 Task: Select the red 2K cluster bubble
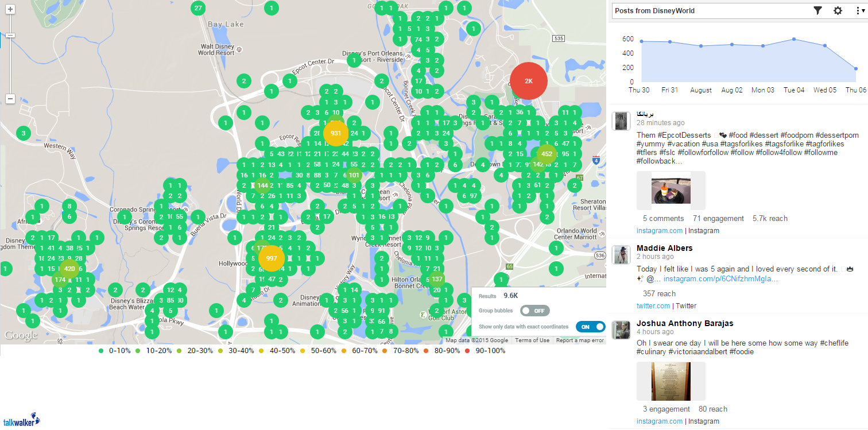(529, 81)
